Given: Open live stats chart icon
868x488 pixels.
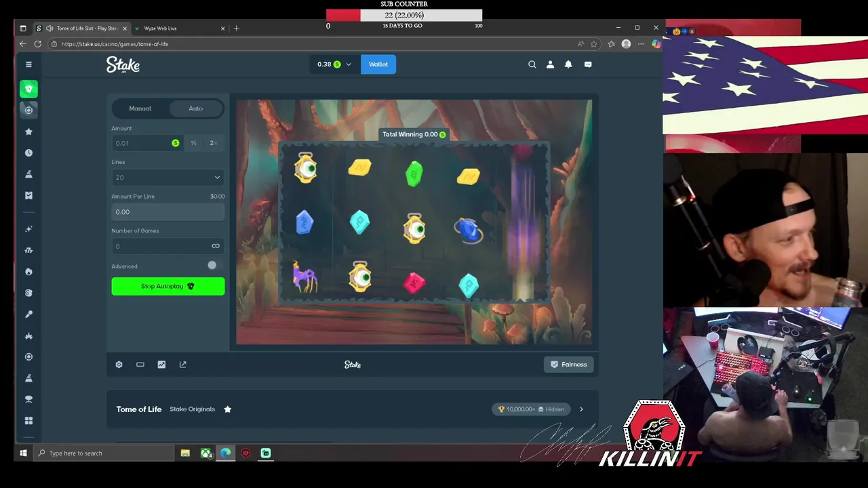Looking at the screenshot, I should click(161, 365).
